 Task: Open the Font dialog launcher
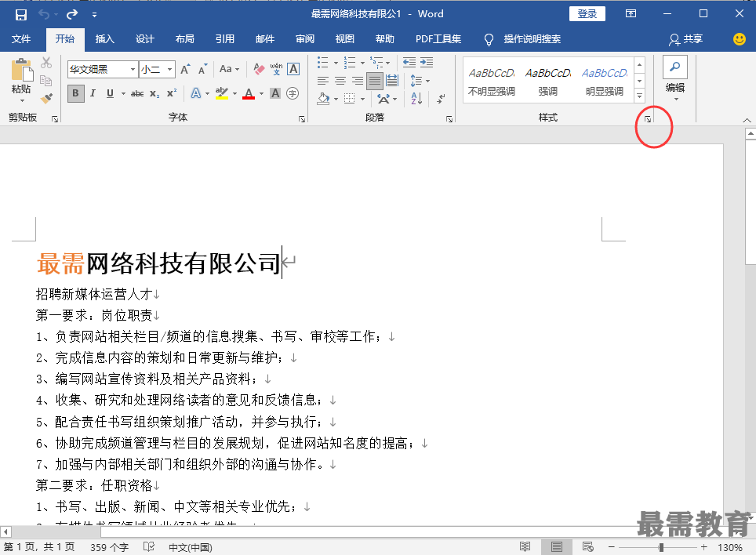[302, 119]
